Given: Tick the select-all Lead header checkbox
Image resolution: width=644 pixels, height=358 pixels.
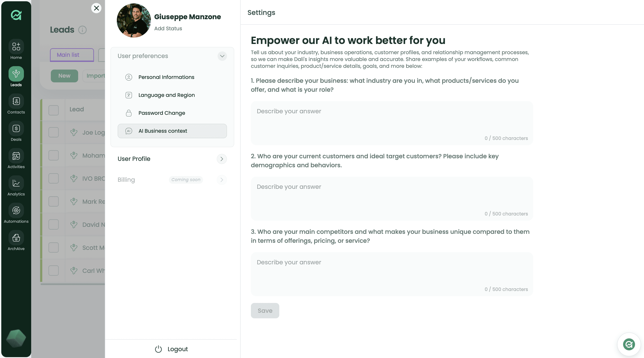Looking at the screenshot, I should [x=54, y=110].
